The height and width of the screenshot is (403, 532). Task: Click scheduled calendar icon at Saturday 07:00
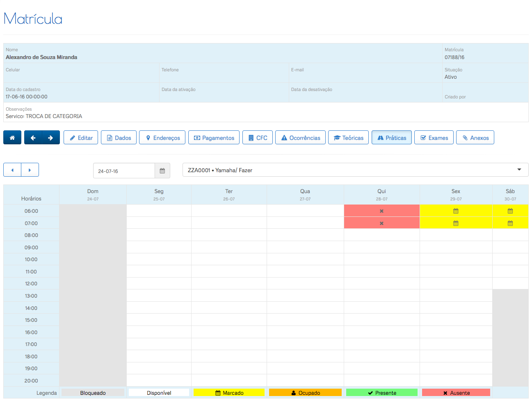tap(510, 223)
